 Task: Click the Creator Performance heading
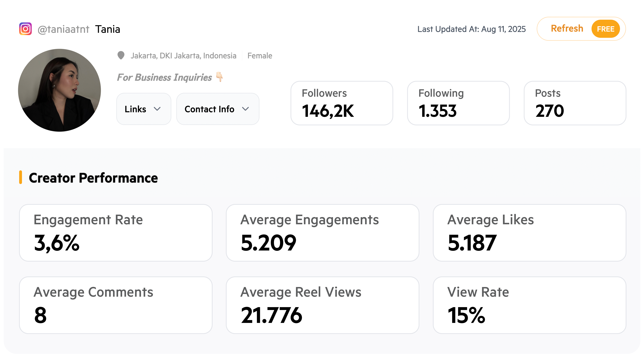(93, 178)
